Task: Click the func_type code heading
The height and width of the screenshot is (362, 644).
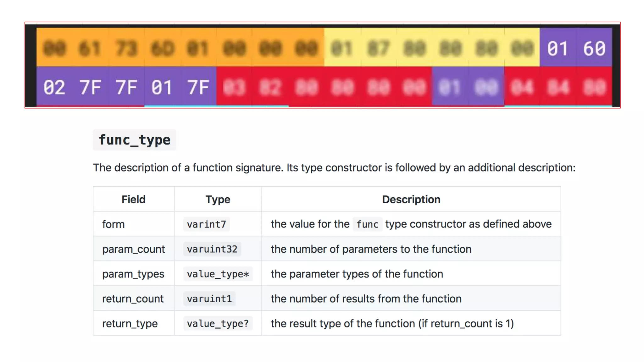Action: point(135,140)
